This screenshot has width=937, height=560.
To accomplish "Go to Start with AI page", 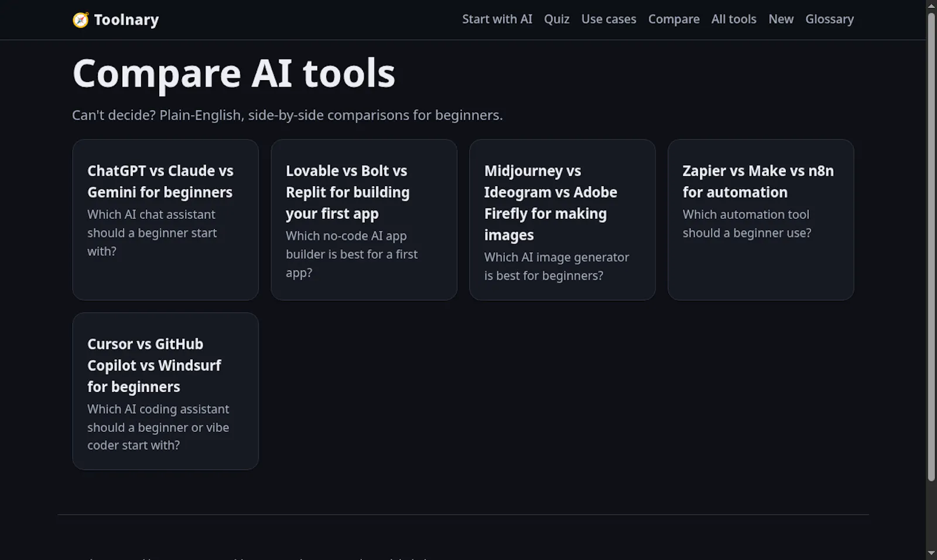I will coord(497,19).
